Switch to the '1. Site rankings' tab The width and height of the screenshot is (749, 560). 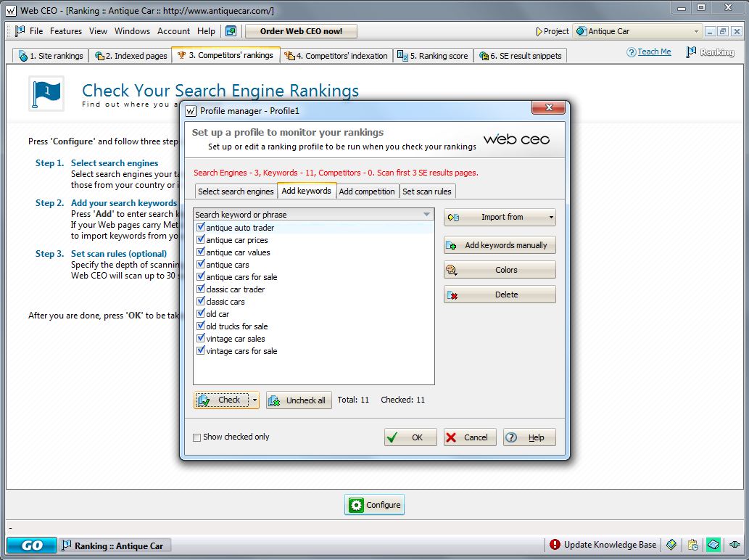51,56
